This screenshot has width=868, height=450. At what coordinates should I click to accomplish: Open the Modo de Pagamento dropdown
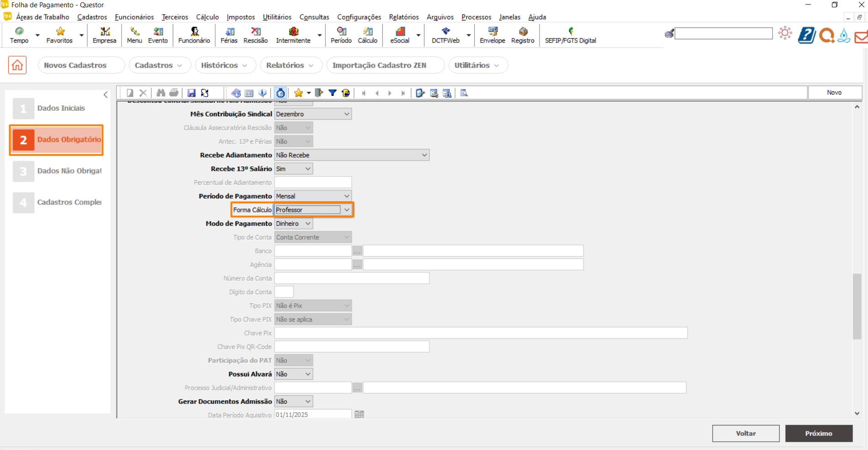(x=308, y=224)
